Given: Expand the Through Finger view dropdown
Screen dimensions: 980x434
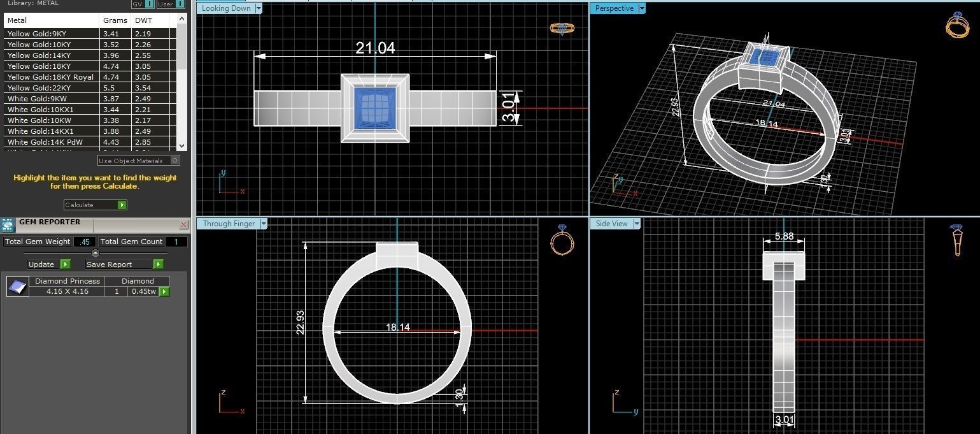Looking at the screenshot, I should [263, 224].
